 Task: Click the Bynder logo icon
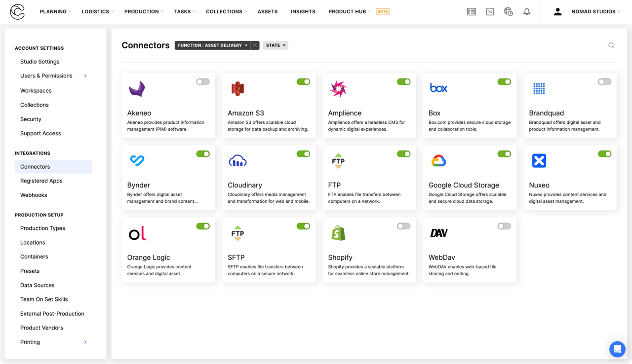[x=137, y=160]
